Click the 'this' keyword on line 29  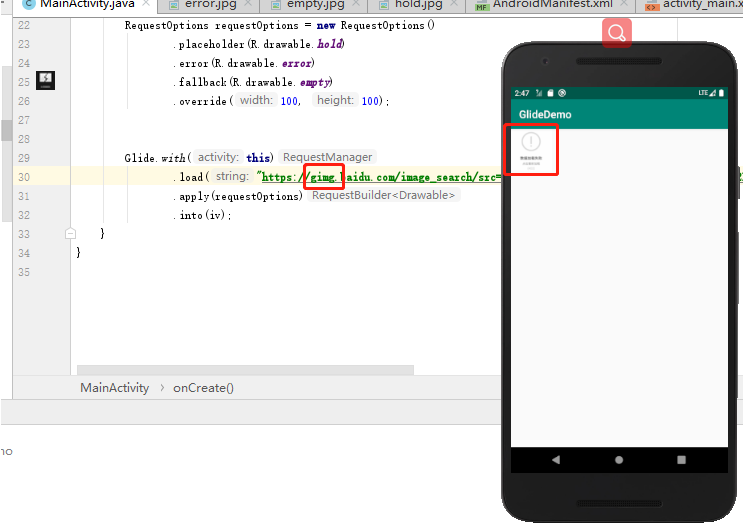258,158
